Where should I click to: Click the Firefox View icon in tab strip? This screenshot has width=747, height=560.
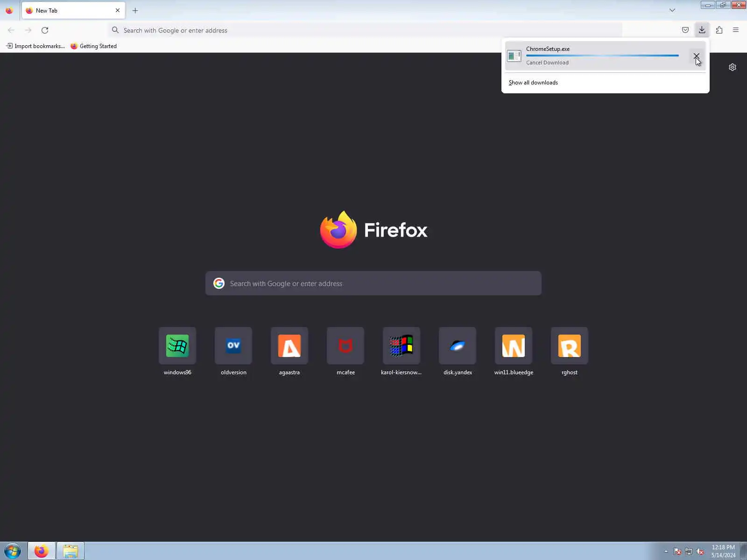[9, 10]
